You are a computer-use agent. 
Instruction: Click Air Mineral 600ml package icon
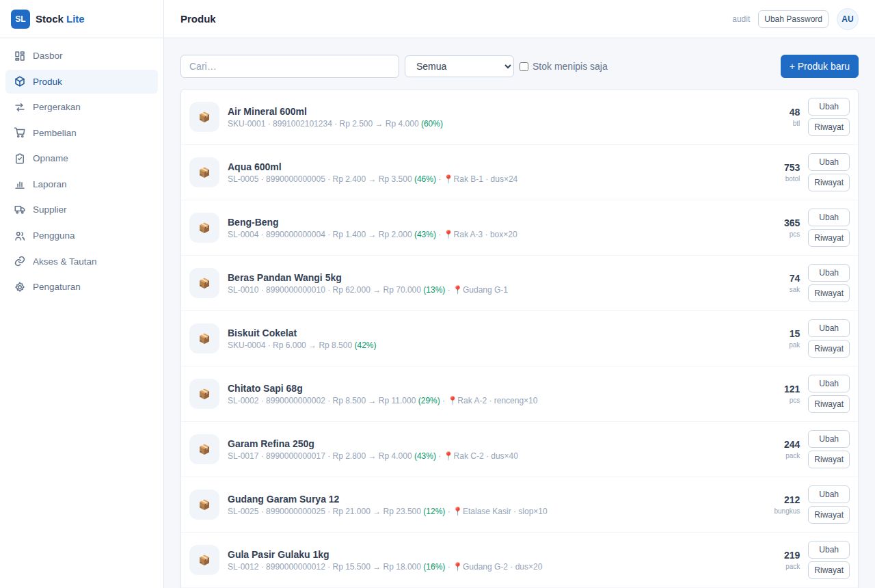click(204, 117)
